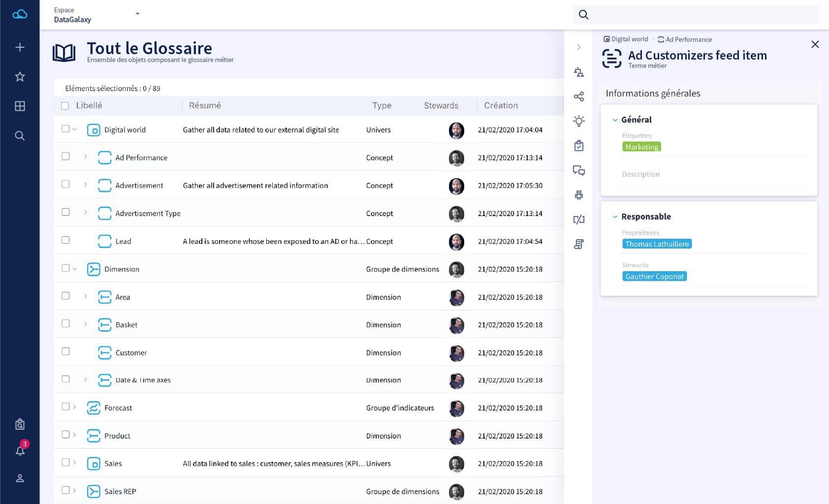829x504 pixels.
Task: Select the Marketing tag in Étiquettes
Action: pyautogui.click(x=641, y=146)
